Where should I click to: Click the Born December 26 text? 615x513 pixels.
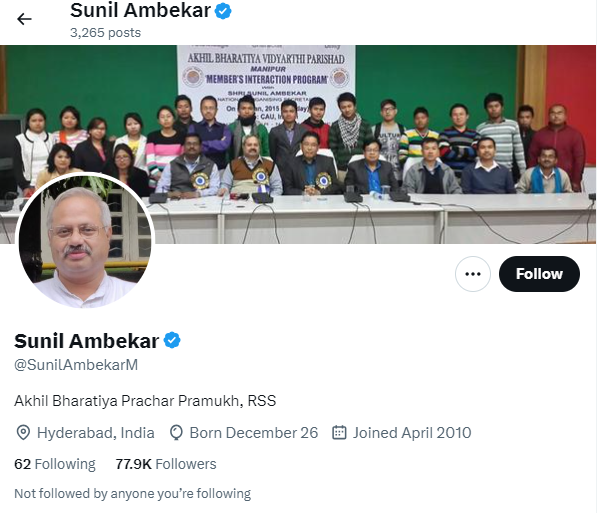coord(254,433)
